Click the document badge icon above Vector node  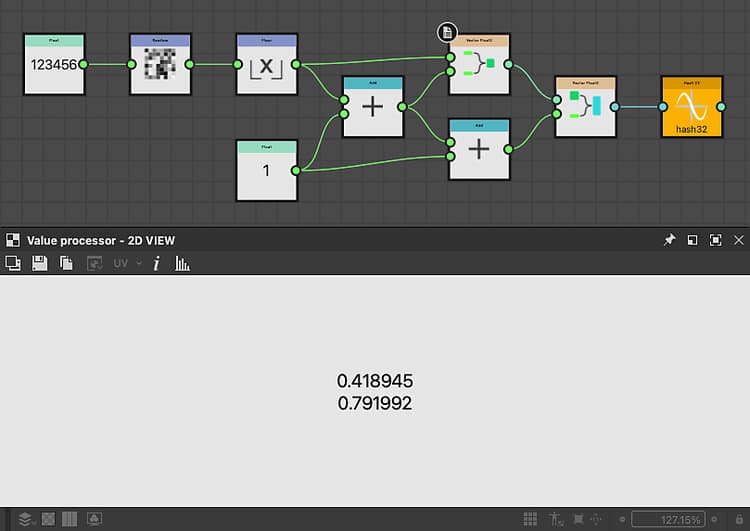pyautogui.click(x=447, y=32)
